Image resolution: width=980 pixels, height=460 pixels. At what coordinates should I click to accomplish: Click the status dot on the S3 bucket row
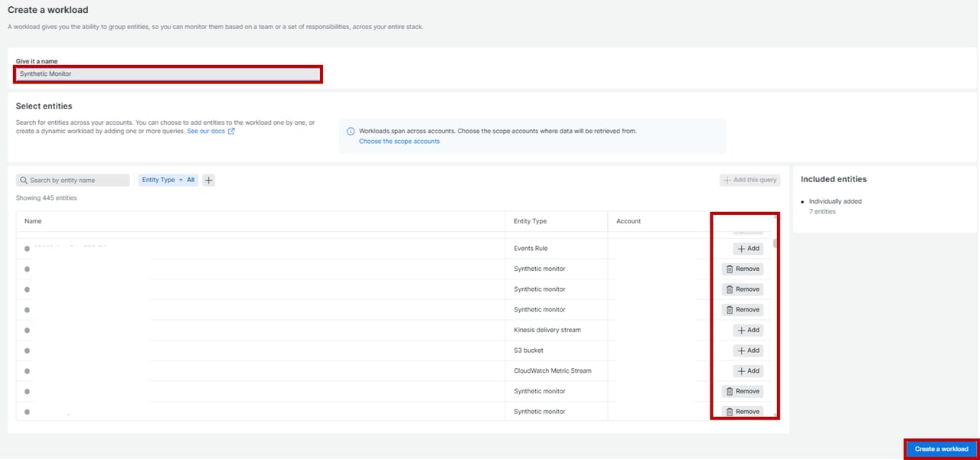[28, 351]
